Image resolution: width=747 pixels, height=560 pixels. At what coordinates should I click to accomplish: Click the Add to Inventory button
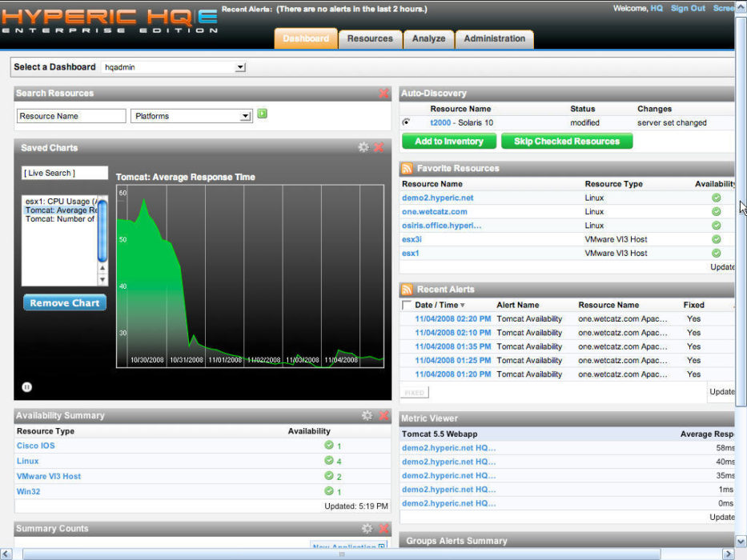(x=448, y=142)
